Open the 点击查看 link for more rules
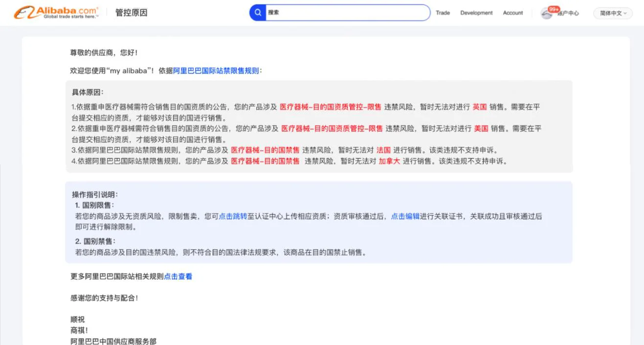This screenshot has width=644, height=345. 178,276
